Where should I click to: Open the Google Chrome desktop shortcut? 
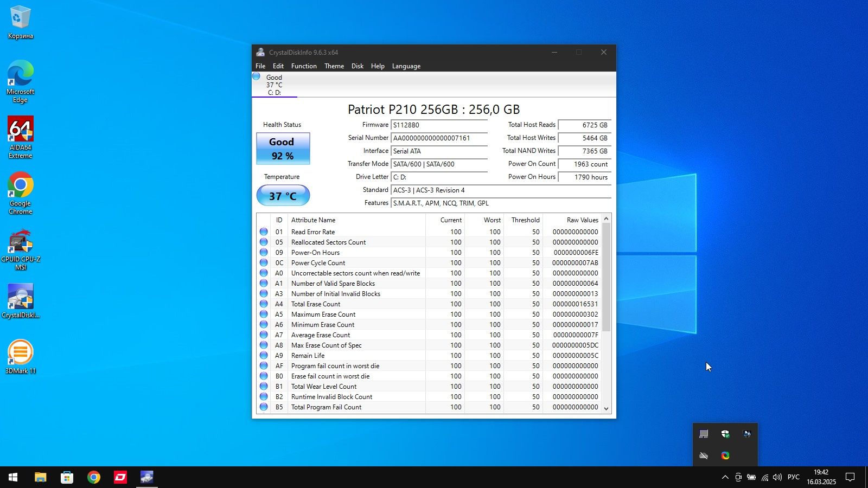pos(20,193)
